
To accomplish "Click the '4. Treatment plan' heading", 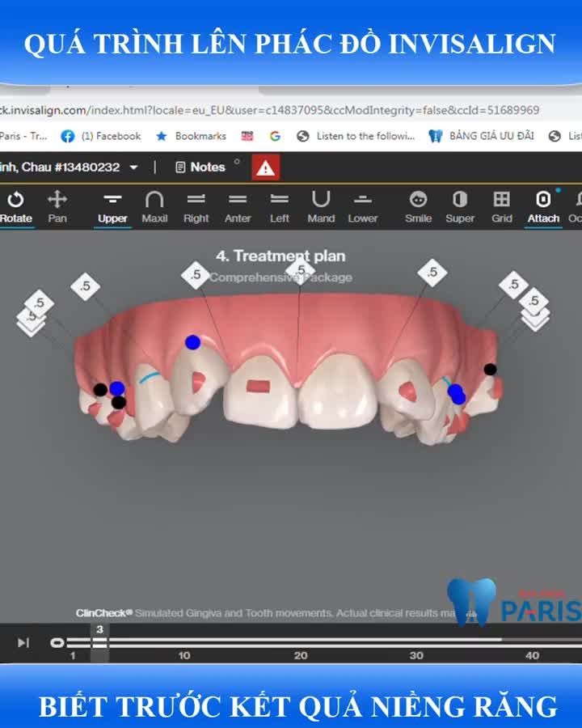I will click(280, 256).
